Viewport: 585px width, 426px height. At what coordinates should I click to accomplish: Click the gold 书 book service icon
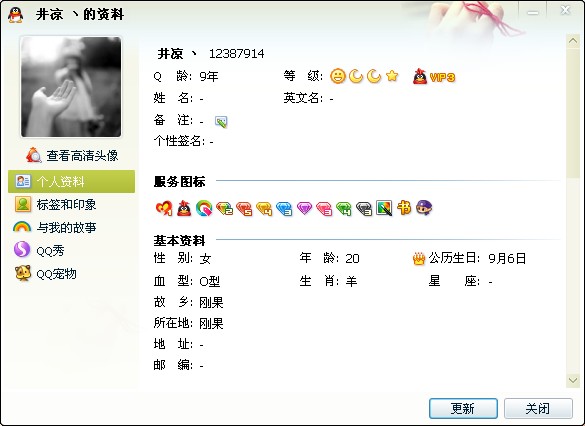[404, 208]
